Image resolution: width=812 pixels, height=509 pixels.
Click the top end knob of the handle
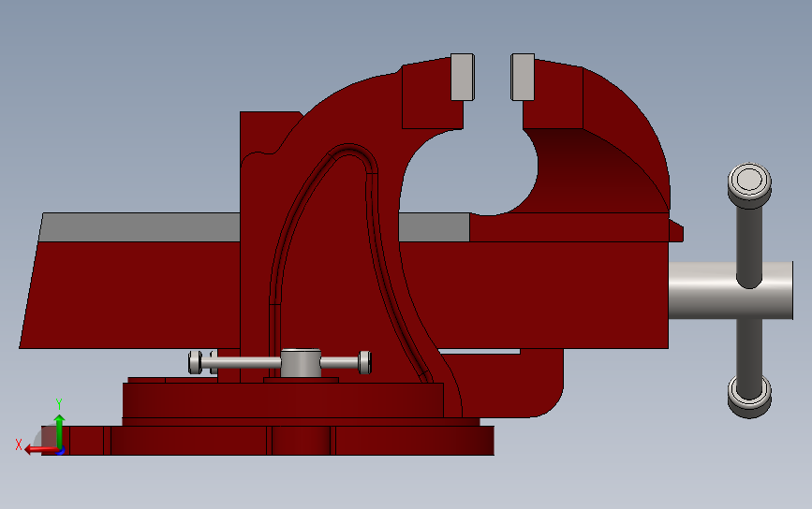pyautogui.click(x=749, y=184)
